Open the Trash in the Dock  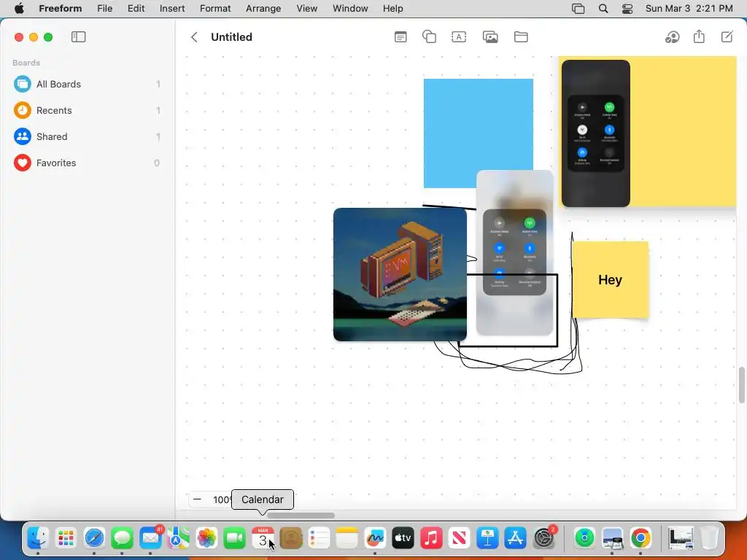coord(709,539)
